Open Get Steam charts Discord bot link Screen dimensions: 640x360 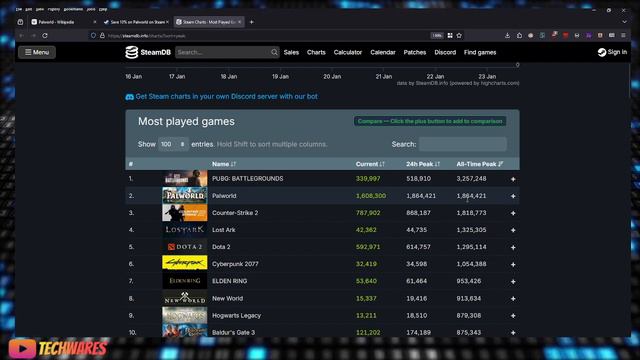tap(222, 97)
